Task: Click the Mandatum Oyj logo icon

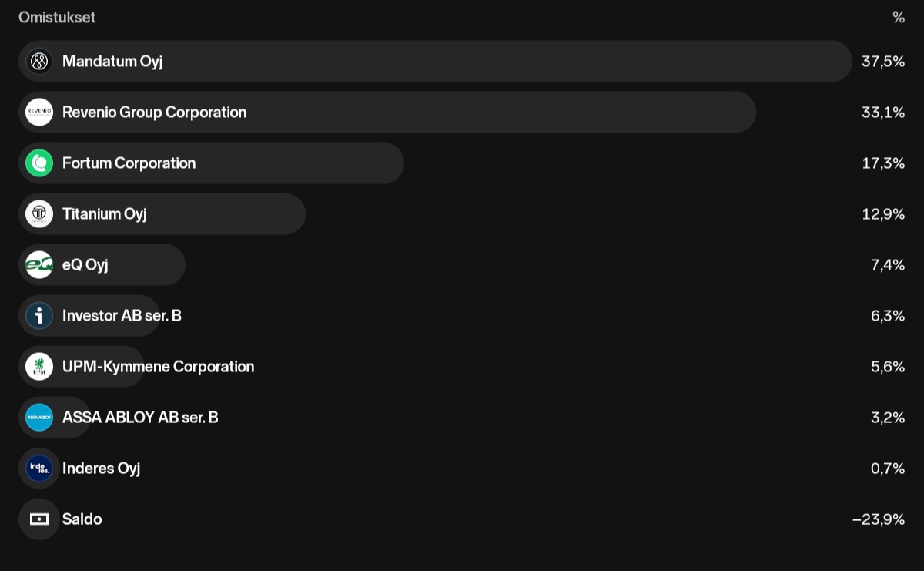Action: click(x=39, y=62)
